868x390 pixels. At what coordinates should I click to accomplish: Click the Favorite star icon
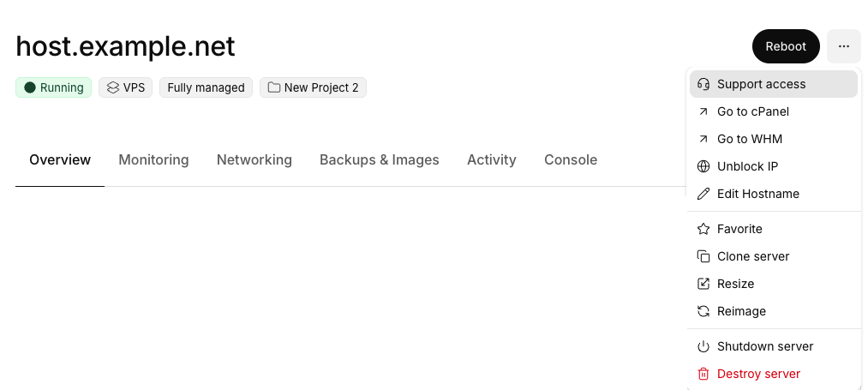click(703, 229)
